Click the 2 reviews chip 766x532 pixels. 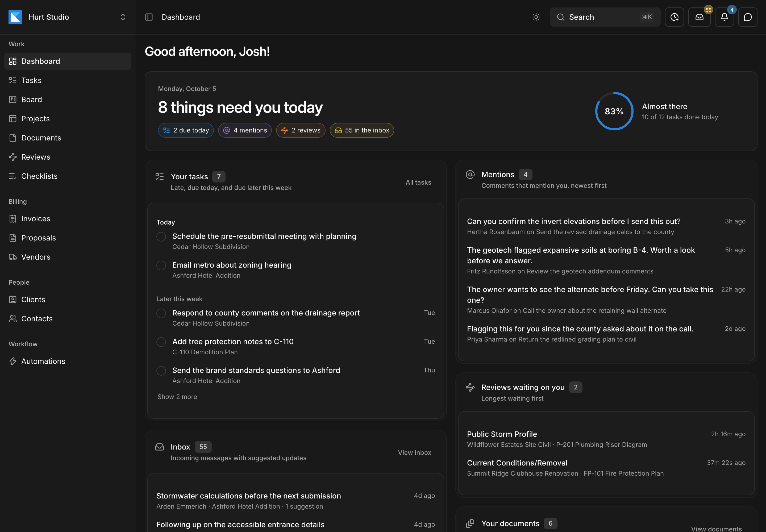coord(300,130)
